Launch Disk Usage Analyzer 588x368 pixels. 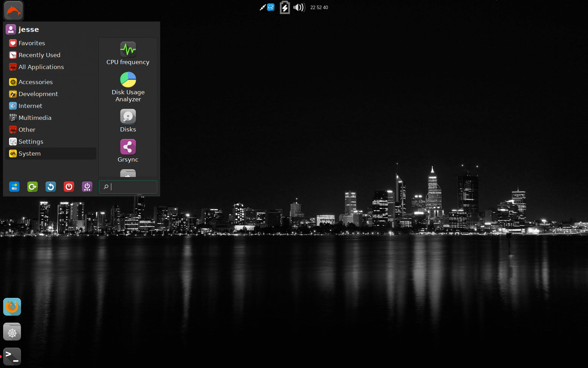(128, 87)
